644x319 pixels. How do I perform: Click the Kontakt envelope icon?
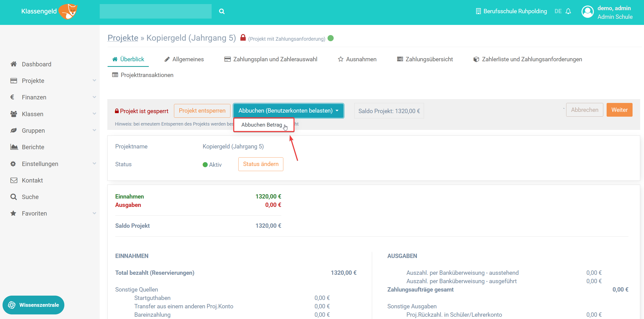click(x=14, y=180)
